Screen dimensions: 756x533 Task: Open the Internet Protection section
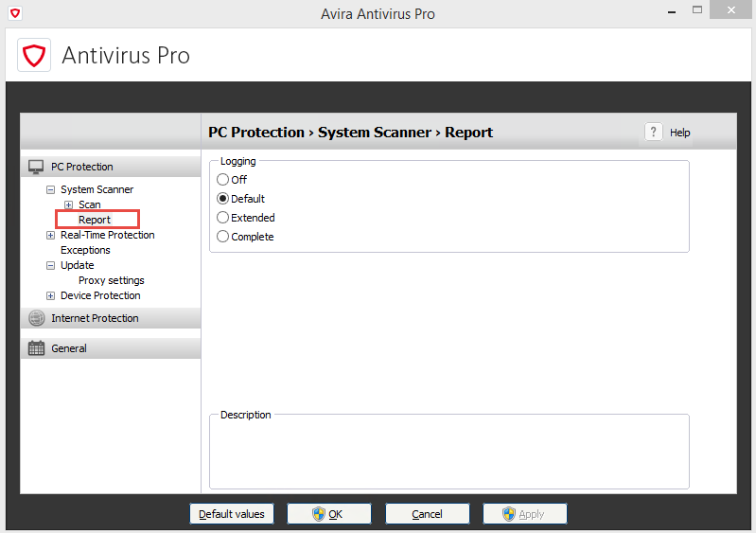pyautogui.click(x=111, y=318)
